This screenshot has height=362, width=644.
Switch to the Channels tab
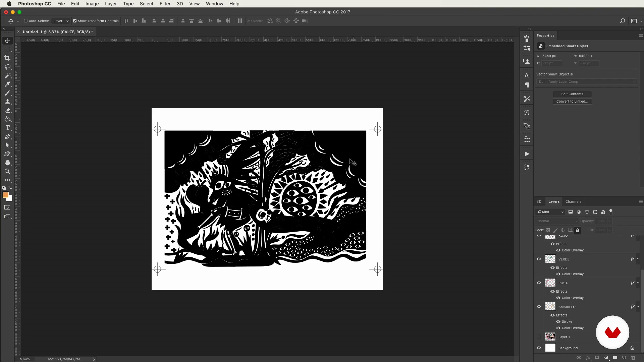coord(573,201)
